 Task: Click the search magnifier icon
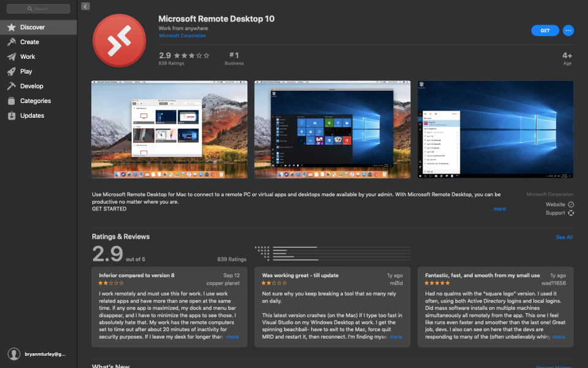tap(30, 9)
